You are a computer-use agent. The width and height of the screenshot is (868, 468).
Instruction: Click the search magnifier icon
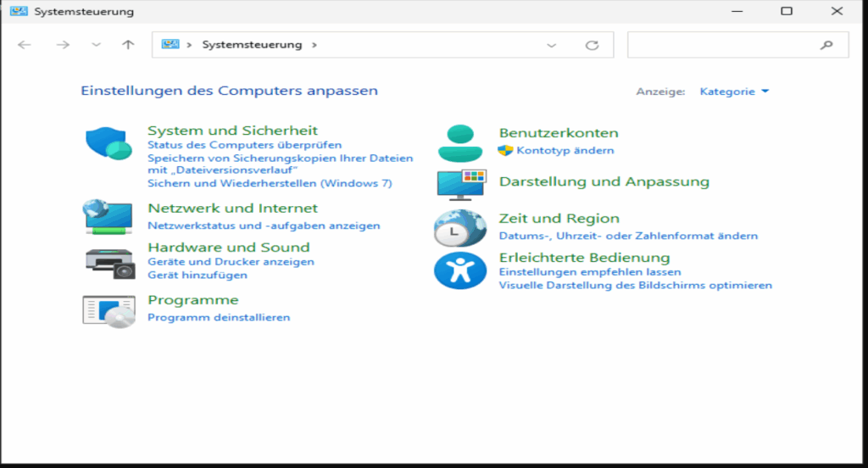826,45
